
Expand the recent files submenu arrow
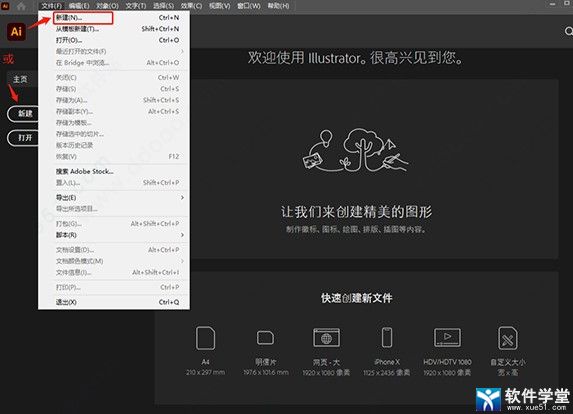pos(182,52)
